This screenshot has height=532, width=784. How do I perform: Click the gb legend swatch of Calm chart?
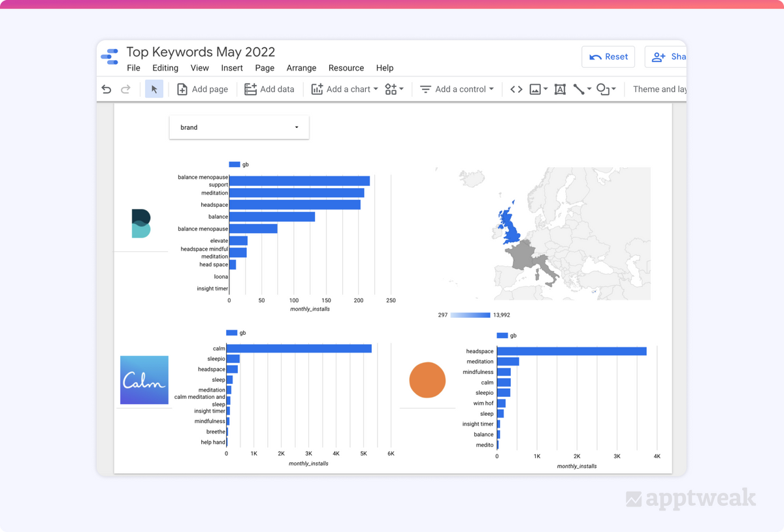point(231,333)
